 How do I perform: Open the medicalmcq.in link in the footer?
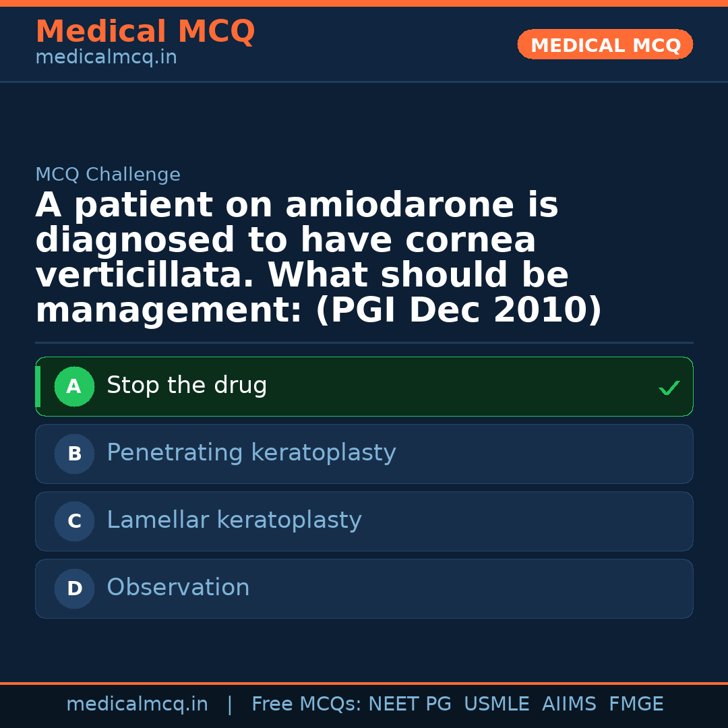[x=137, y=704]
